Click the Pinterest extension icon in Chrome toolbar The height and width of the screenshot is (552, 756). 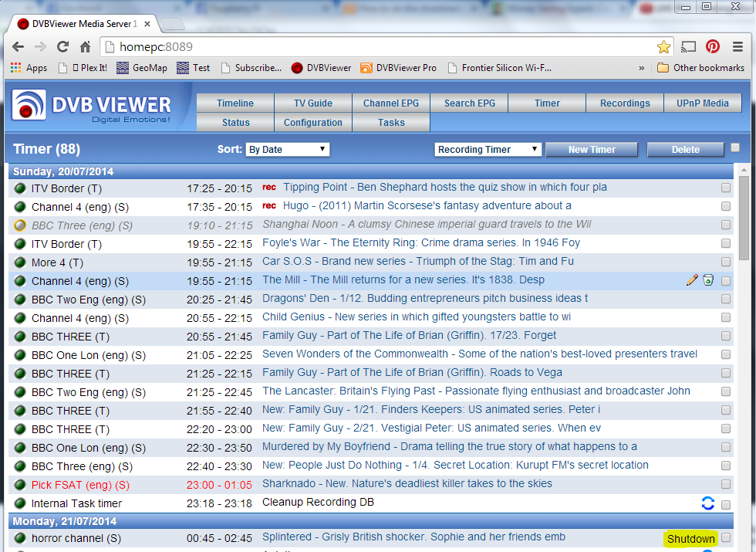713,46
